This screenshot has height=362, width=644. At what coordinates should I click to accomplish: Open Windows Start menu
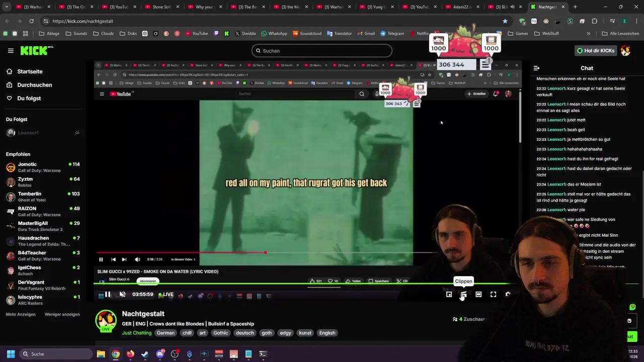coord(11,354)
